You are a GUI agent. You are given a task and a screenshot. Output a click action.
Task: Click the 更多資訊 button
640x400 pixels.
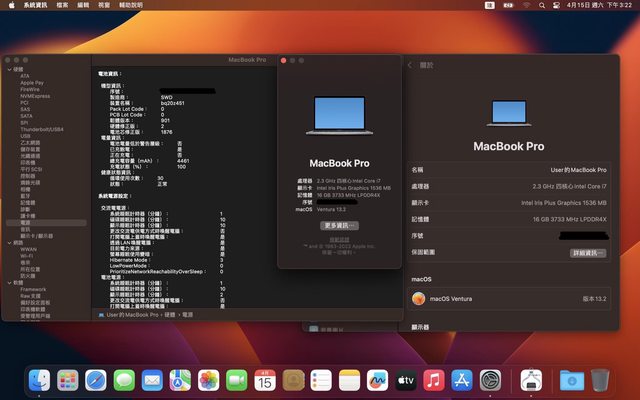click(340, 225)
